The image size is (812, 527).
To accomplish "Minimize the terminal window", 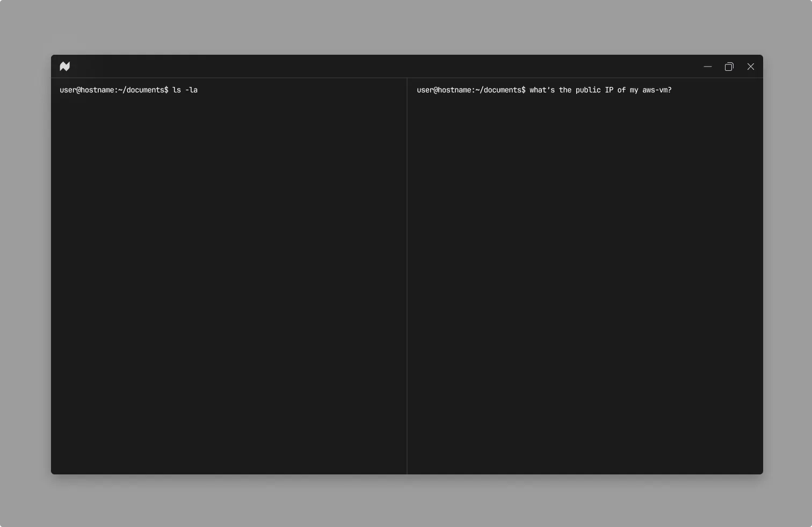I will click(x=708, y=67).
